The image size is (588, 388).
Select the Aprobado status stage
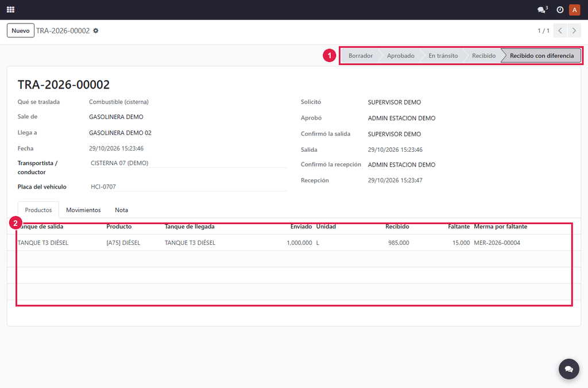coord(400,56)
